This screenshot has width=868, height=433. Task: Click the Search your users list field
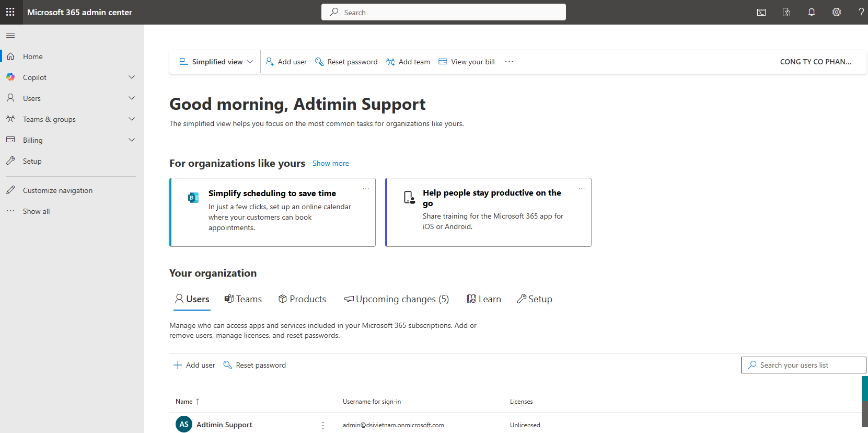803,365
